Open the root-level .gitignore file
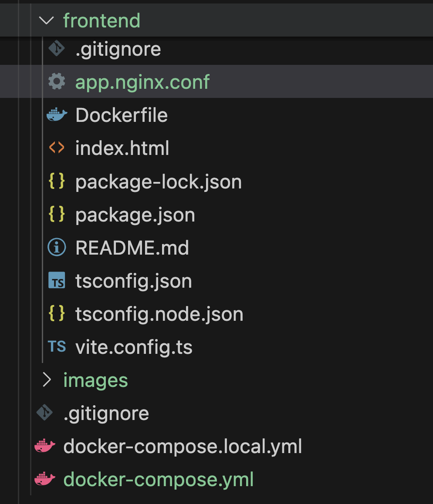This screenshot has width=433, height=504. pos(106,413)
